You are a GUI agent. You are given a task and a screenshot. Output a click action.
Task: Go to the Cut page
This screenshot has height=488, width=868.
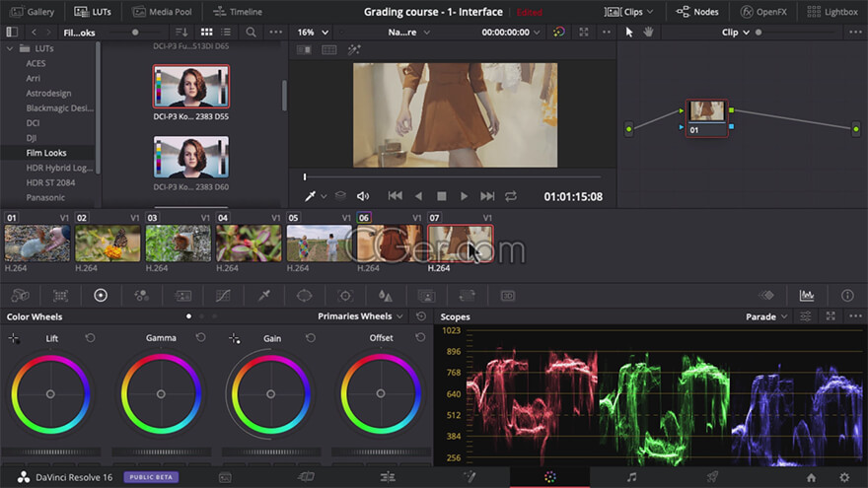306,477
